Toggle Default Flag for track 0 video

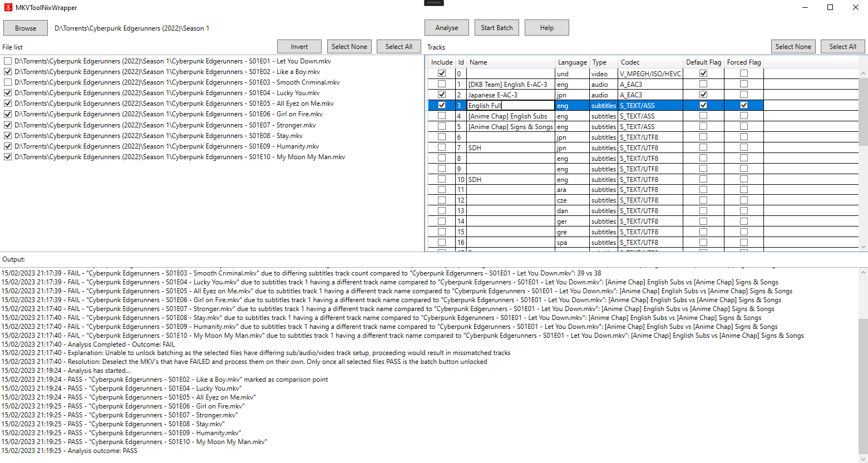[x=703, y=73]
